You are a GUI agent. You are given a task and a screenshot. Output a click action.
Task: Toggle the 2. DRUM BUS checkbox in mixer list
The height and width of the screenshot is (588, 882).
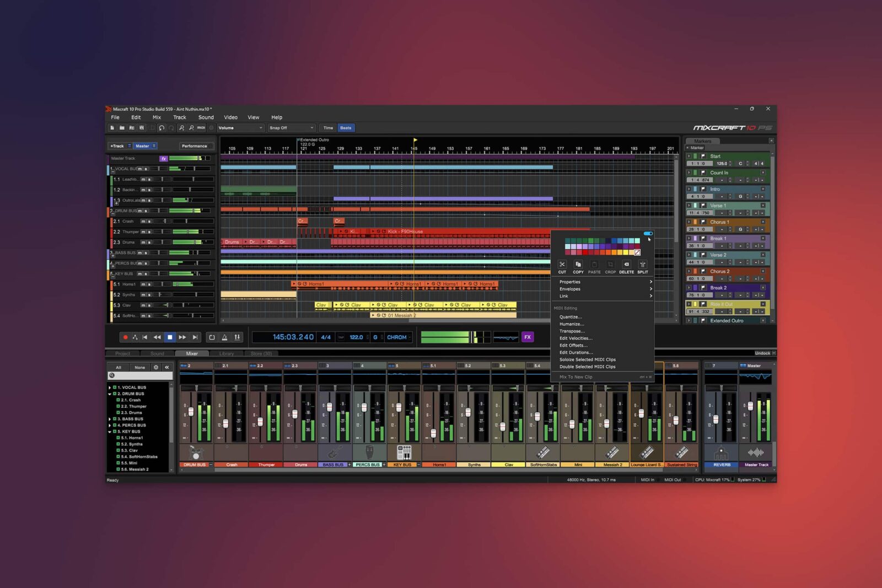click(115, 394)
